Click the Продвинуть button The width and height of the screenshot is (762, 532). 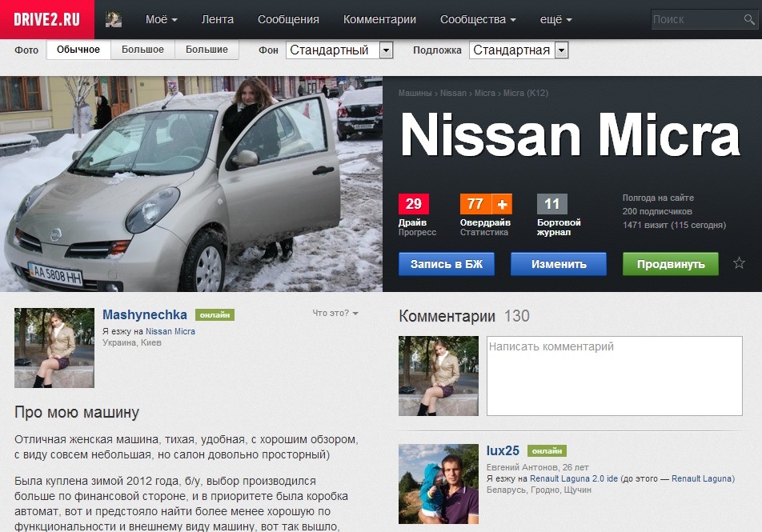tap(671, 264)
